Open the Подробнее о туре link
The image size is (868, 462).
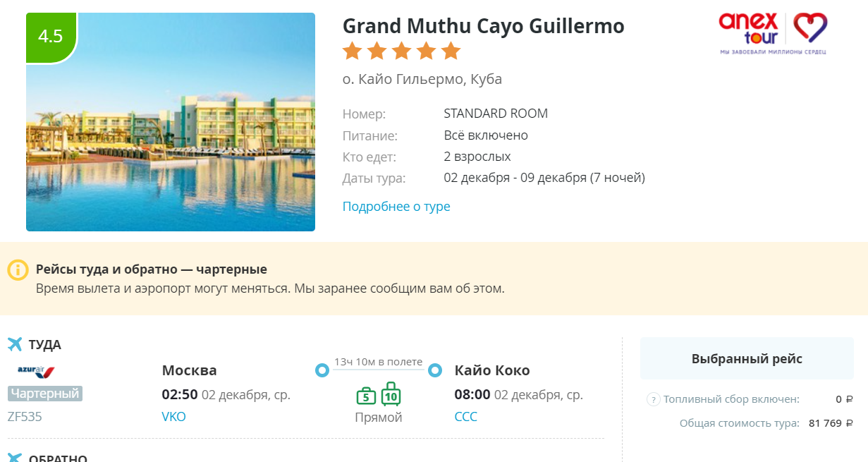click(396, 207)
